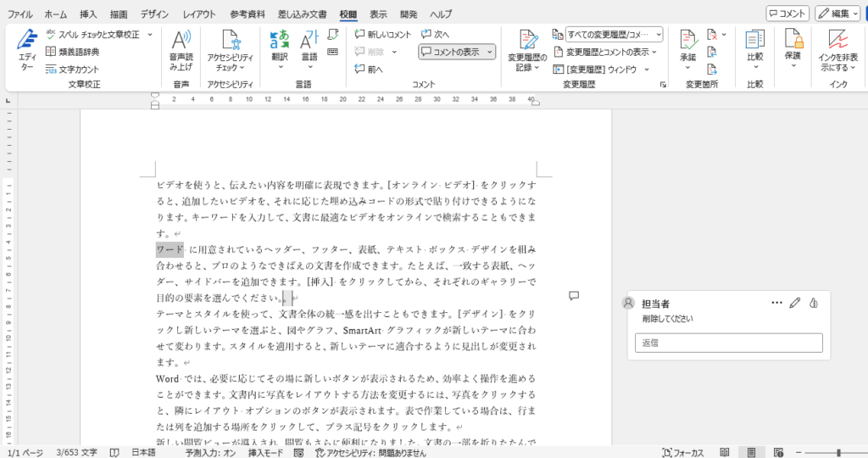868x458 pixels.
Task: Switch to the 開発 tab
Action: point(409,14)
